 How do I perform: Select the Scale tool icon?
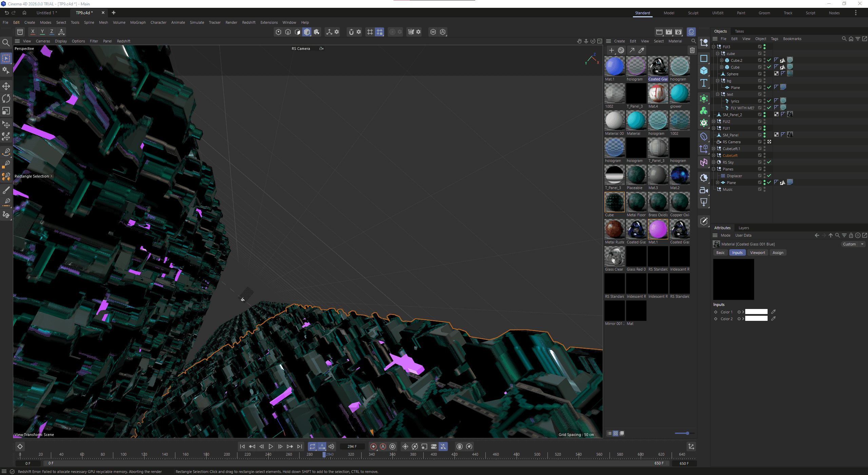coord(6,111)
